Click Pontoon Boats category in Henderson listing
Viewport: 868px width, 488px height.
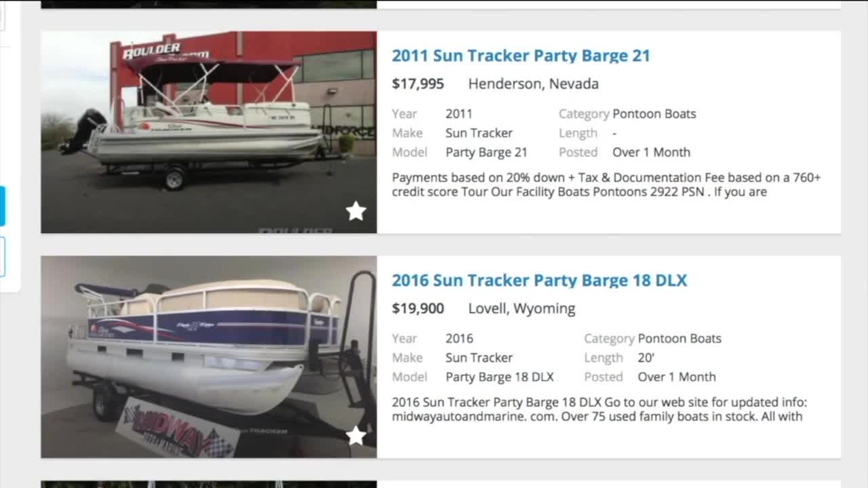point(654,114)
